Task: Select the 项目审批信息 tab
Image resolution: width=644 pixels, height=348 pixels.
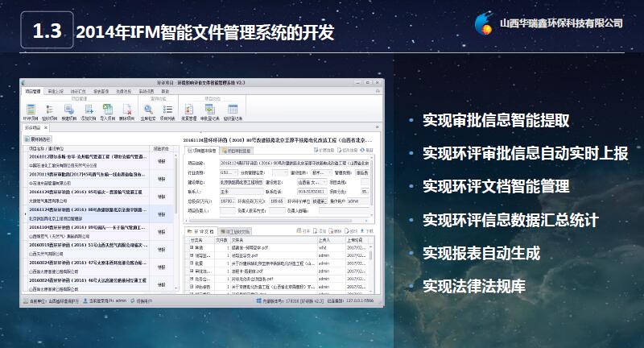Action: point(241,150)
